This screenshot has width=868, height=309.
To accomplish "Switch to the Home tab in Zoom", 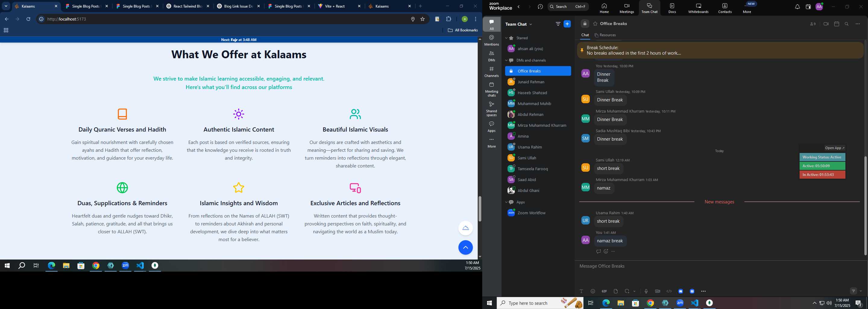I will point(604,8).
